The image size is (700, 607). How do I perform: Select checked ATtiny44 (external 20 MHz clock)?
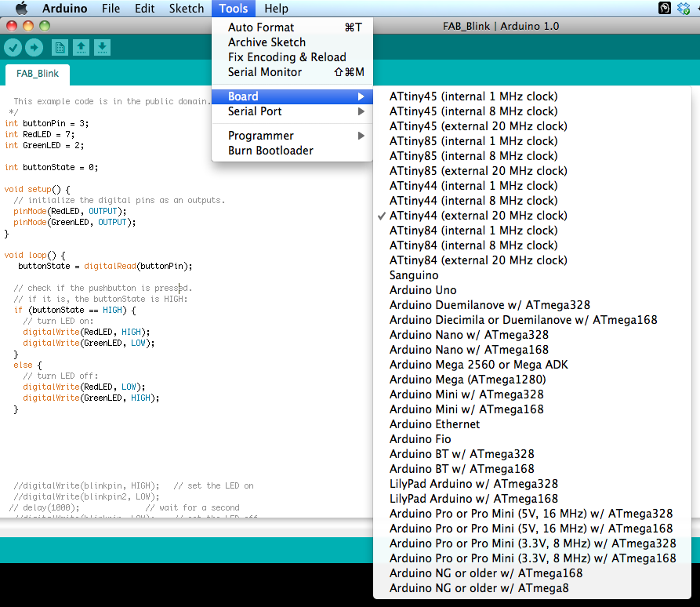pyautogui.click(x=531, y=216)
